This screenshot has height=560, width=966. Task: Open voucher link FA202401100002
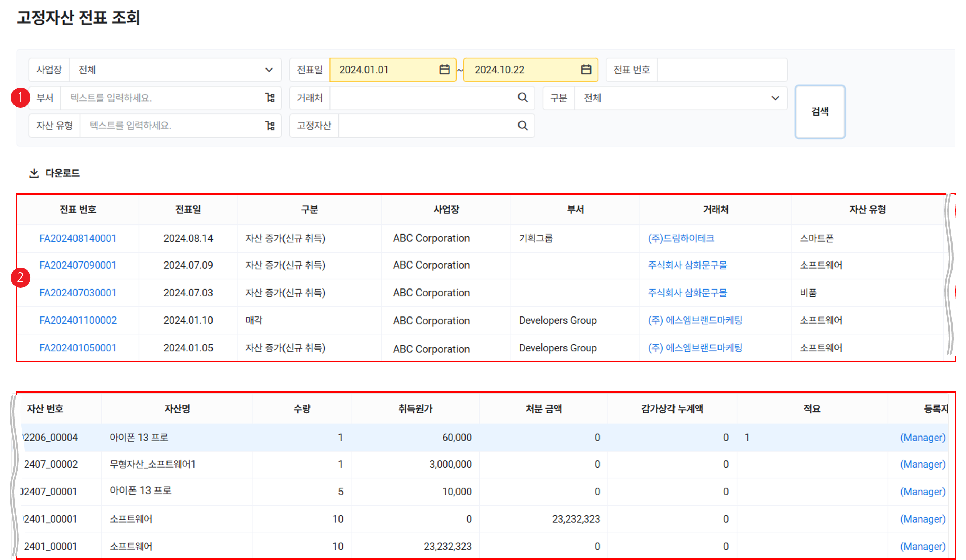point(78,320)
